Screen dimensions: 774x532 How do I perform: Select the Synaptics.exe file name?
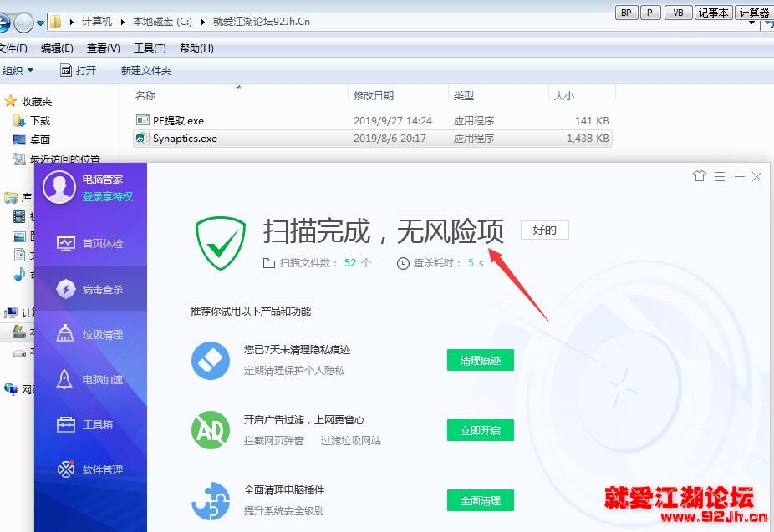click(185, 139)
